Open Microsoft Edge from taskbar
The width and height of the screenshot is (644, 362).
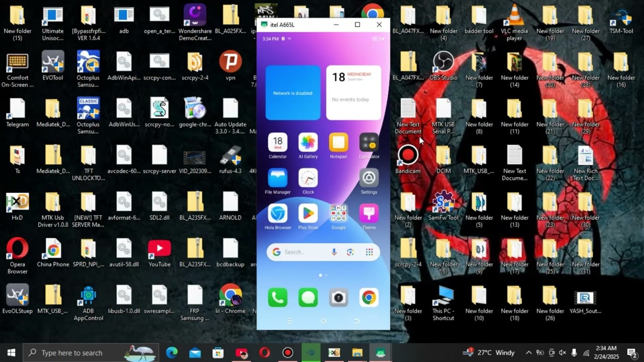[172, 352]
